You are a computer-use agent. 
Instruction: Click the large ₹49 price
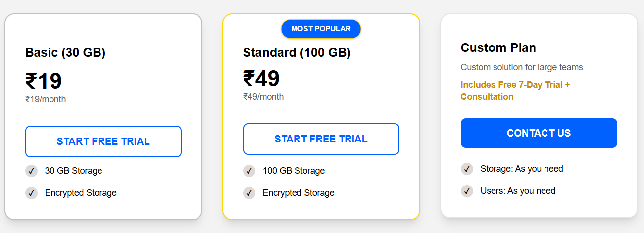click(261, 79)
